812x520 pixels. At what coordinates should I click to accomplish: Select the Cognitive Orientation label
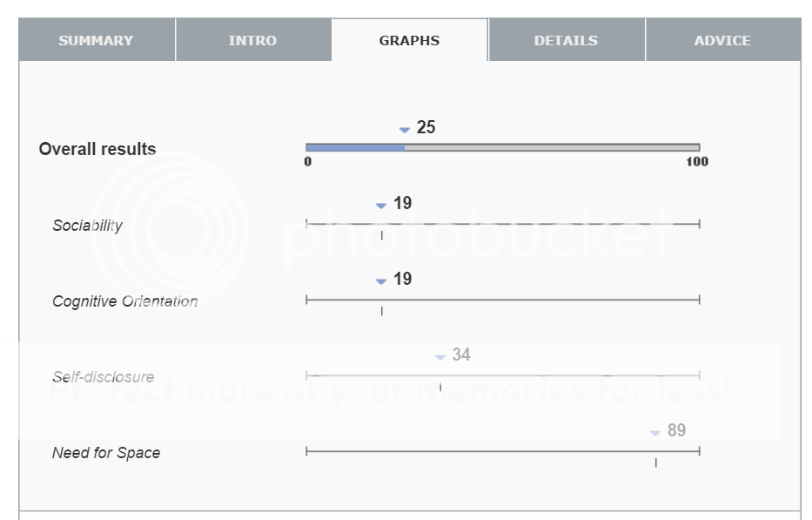tap(124, 301)
